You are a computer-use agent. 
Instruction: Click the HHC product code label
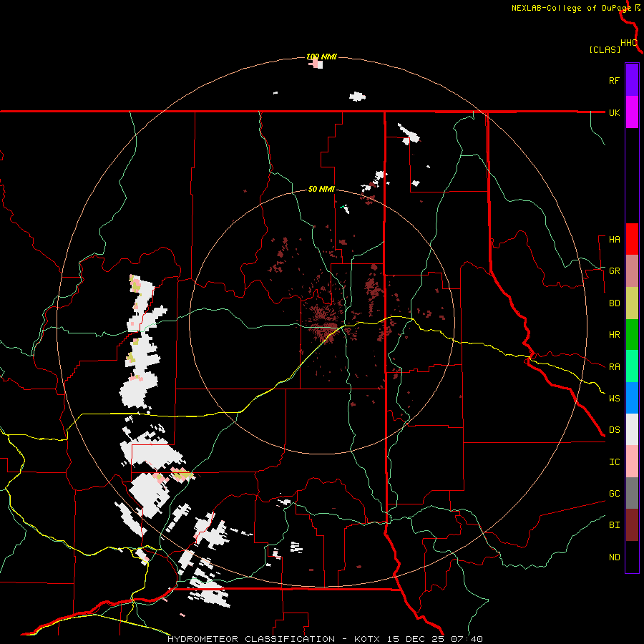628,43
